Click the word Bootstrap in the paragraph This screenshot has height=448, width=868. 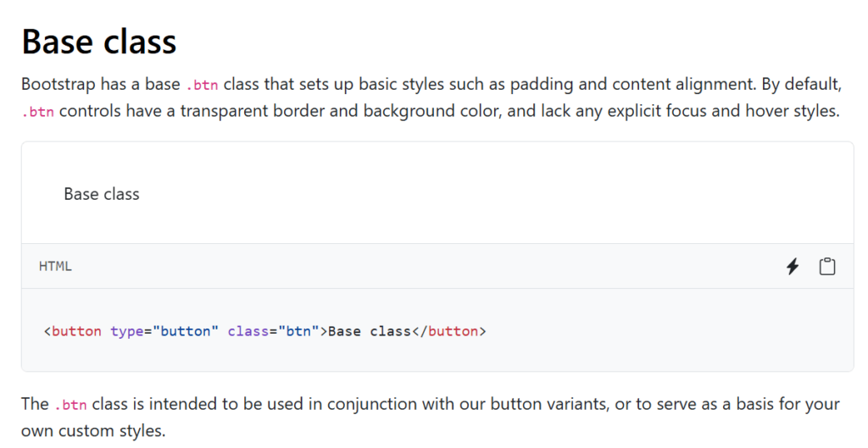click(57, 85)
